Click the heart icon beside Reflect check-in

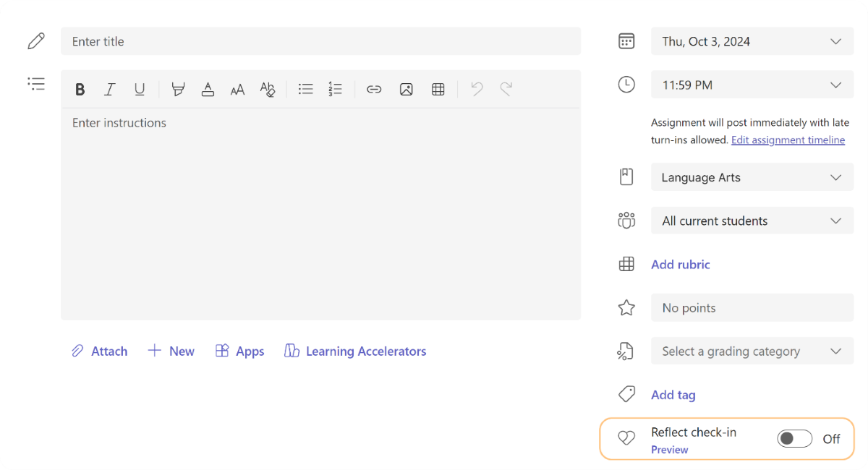[x=626, y=437]
